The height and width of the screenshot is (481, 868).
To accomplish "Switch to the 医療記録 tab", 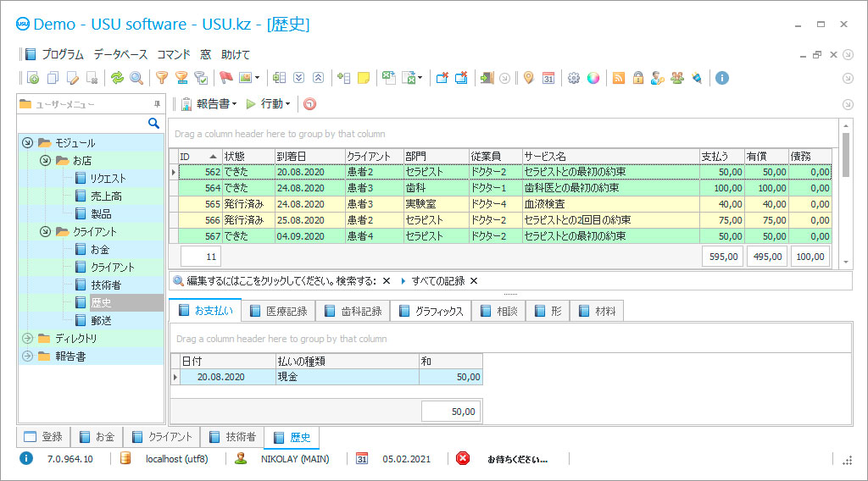I will click(x=279, y=312).
